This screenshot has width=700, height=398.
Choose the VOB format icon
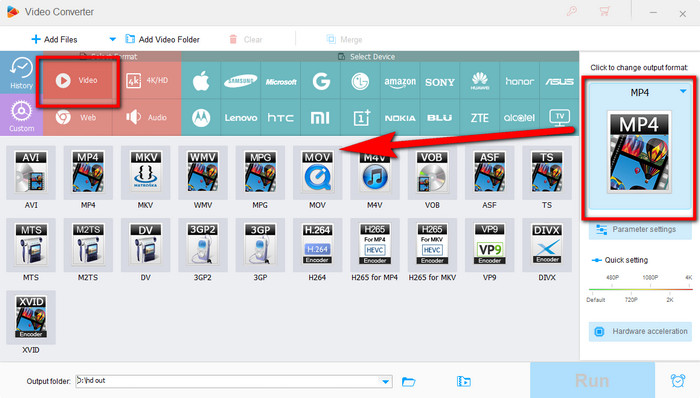click(x=432, y=172)
